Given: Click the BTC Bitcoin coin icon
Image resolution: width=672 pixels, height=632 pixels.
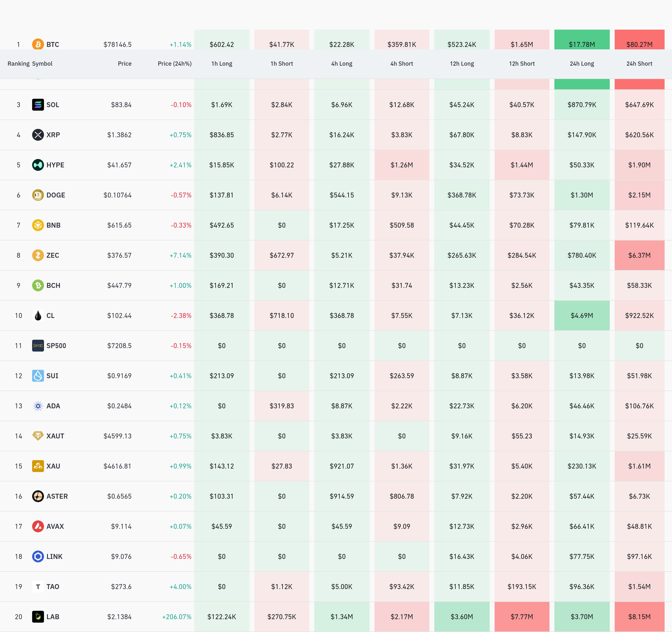Looking at the screenshot, I should (x=38, y=44).
